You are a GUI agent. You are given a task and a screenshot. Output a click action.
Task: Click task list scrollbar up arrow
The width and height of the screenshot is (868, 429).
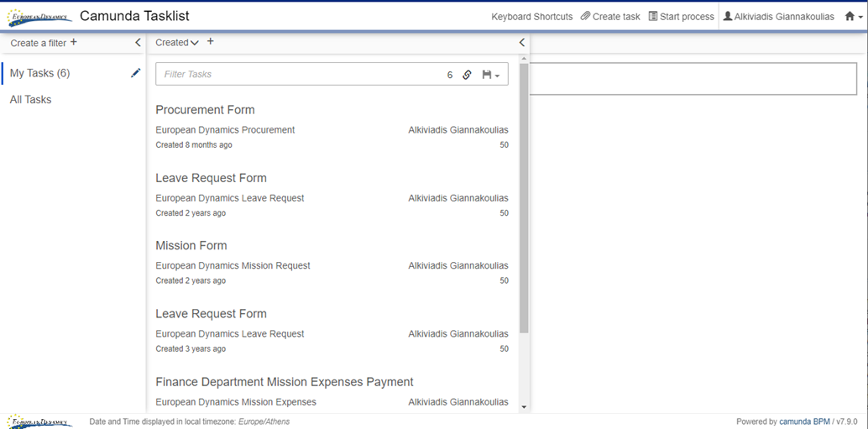[x=524, y=59]
